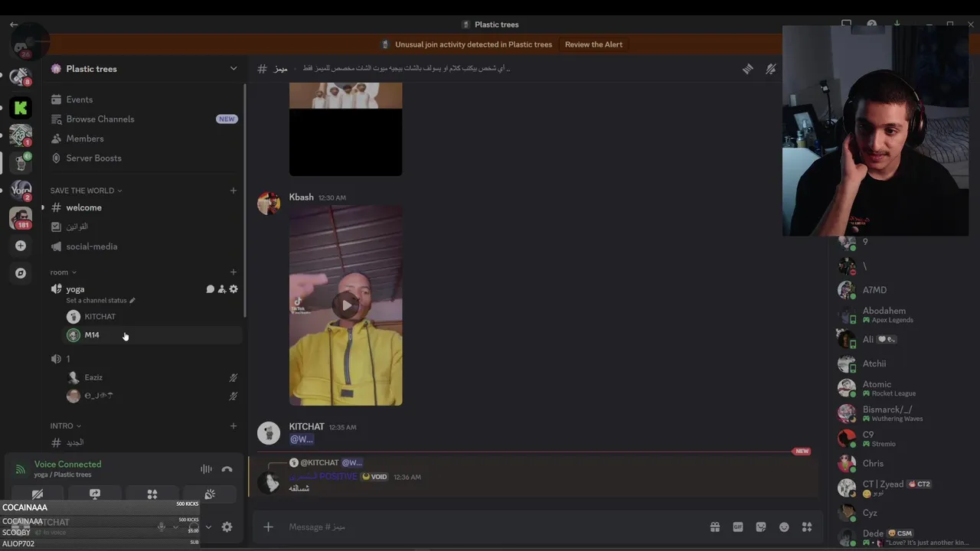The image size is (980, 551).
Task: Create channel in INTRO category
Action: pos(234,425)
